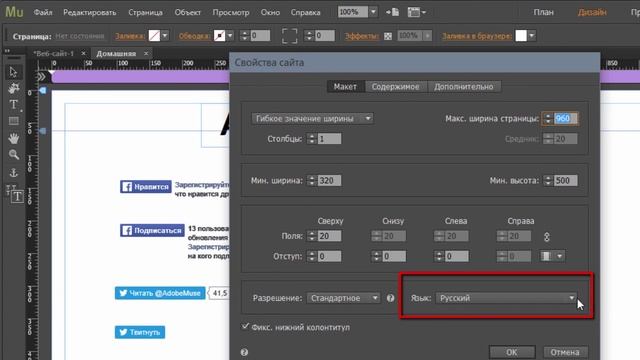The height and width of the screenshot is (360, 640).
Task: Click the Facebook Нравится widget
Action: [146, 187]
